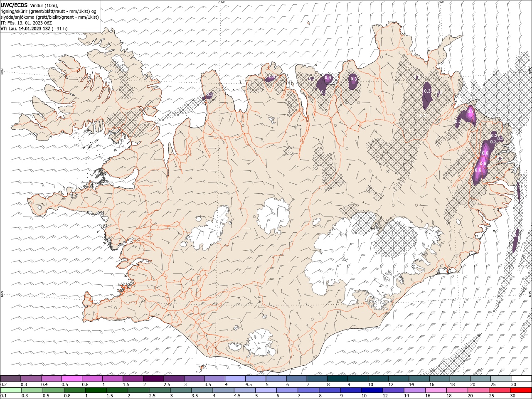Click the 6 swatch in upper snow legend
Screen dimensions: 532x399
[296, 378]
